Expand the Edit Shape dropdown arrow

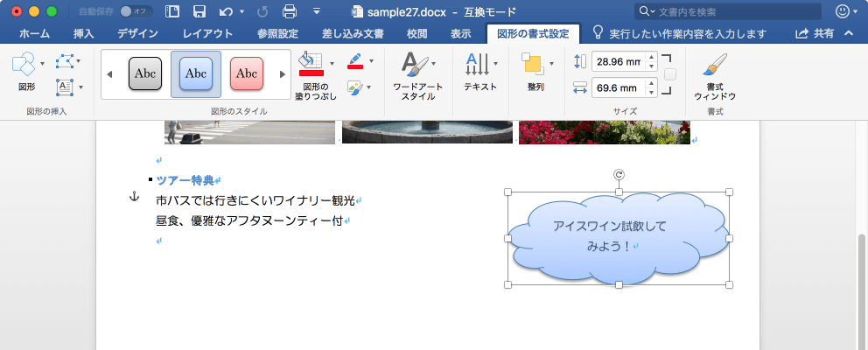coord(78,61)
